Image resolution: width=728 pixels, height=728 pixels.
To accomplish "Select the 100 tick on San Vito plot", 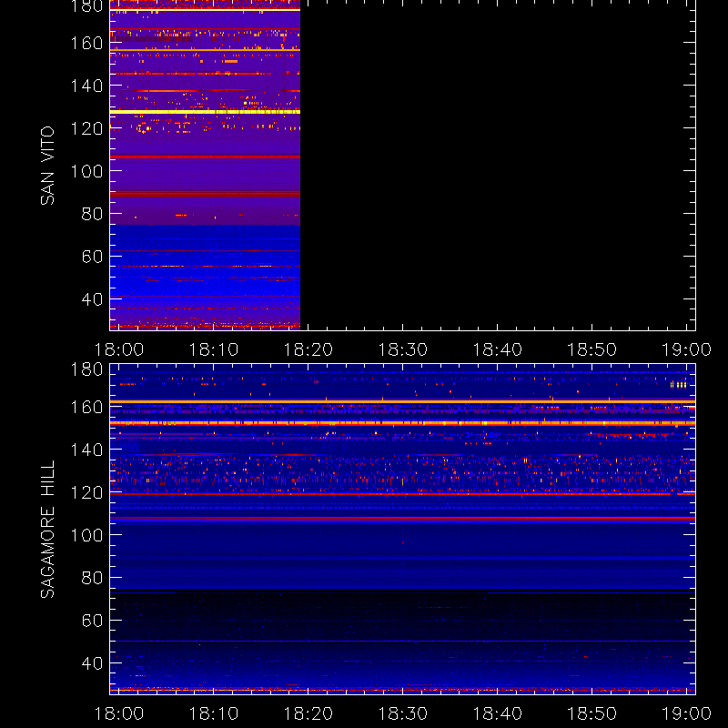I will [x=86, y=171].
